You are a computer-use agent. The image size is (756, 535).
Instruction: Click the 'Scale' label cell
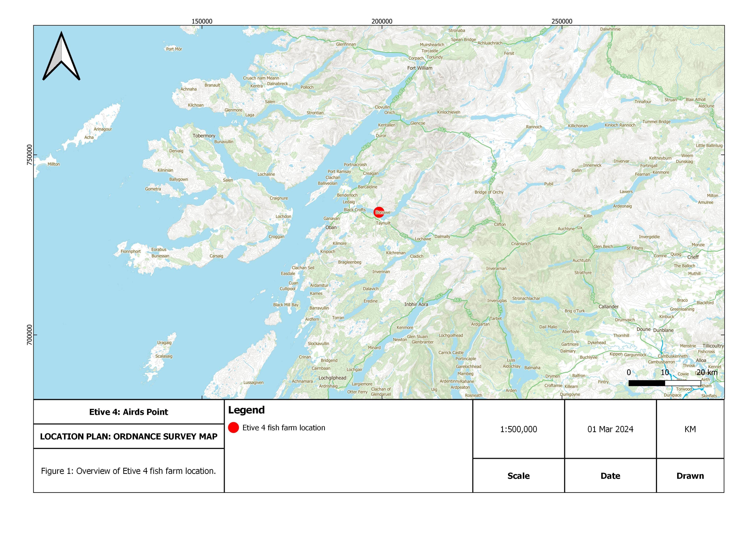pyautogui.click(x=519, y=476)
